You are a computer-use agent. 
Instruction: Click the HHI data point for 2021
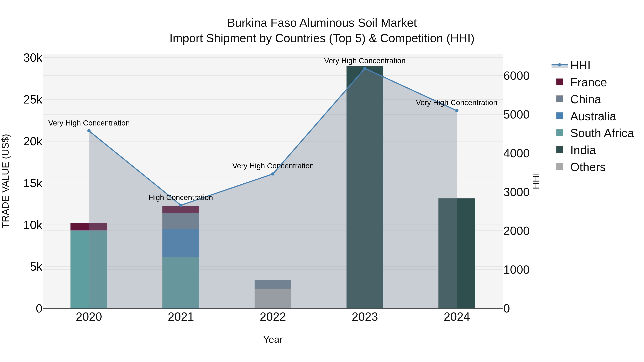tap(181, 205)
